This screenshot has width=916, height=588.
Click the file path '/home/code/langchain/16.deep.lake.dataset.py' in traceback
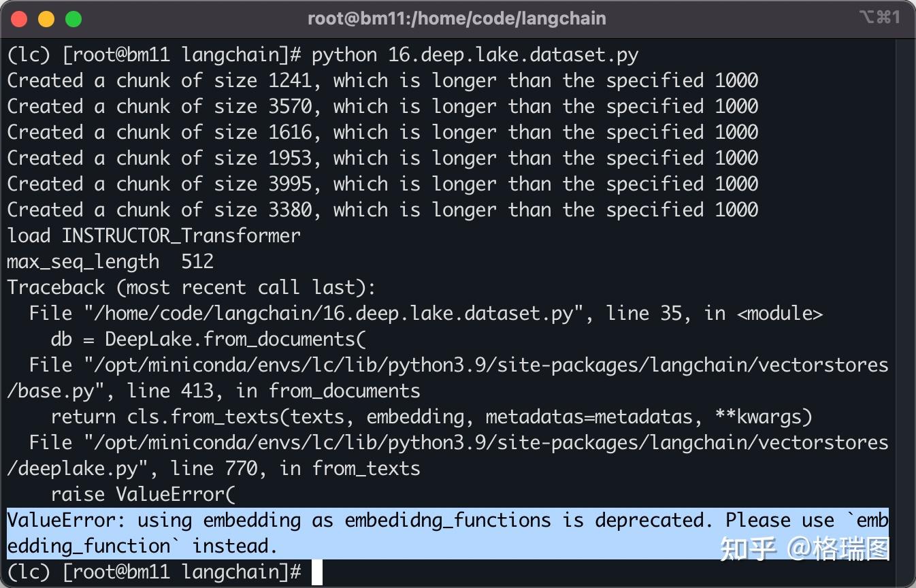[329, 314]
